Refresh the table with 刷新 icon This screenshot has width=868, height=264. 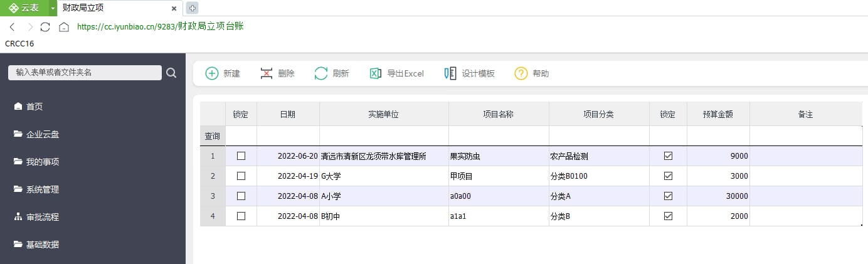pos(321,73)
